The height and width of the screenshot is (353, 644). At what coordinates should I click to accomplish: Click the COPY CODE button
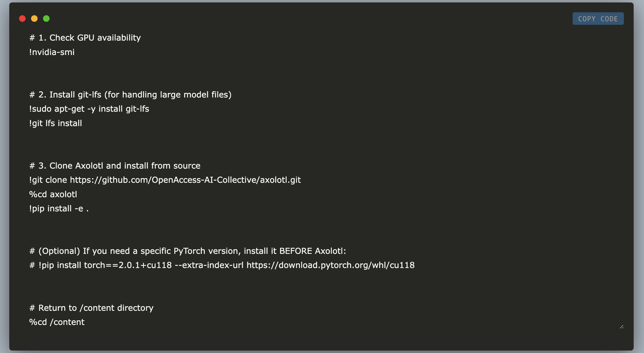click(598, 18)
